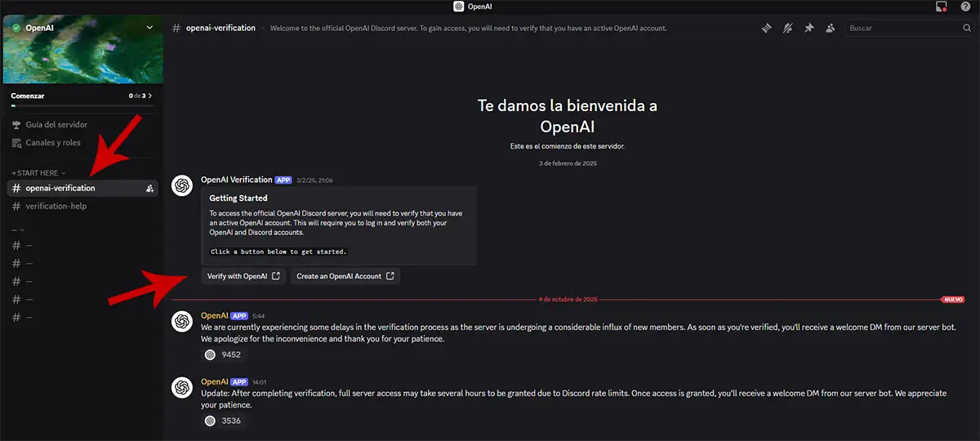Open the Threads icon in channel header
980x441 pixels.
(767, 28)
